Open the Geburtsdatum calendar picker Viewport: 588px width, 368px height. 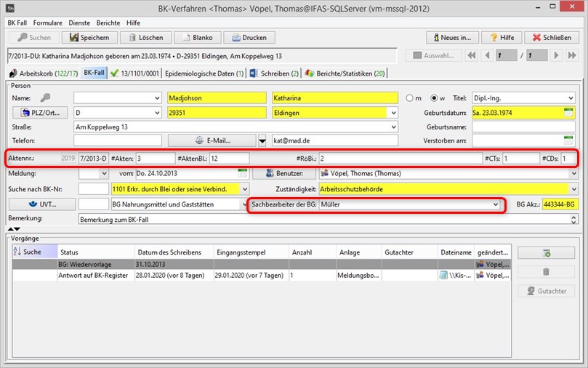click(569, 113)
